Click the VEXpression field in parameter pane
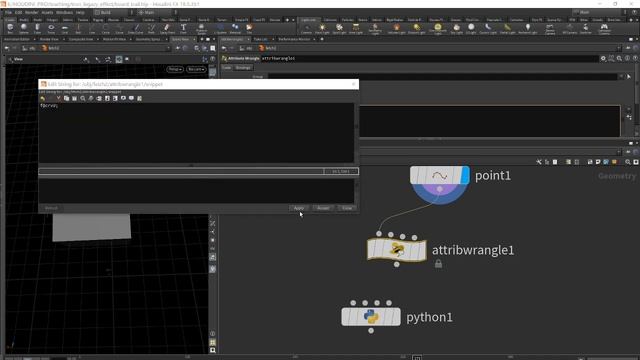640x360 pixels. tap(490, 121)
